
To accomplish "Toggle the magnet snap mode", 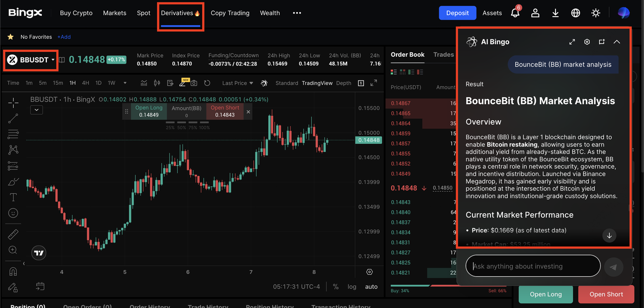I will [x=13, y=271].
